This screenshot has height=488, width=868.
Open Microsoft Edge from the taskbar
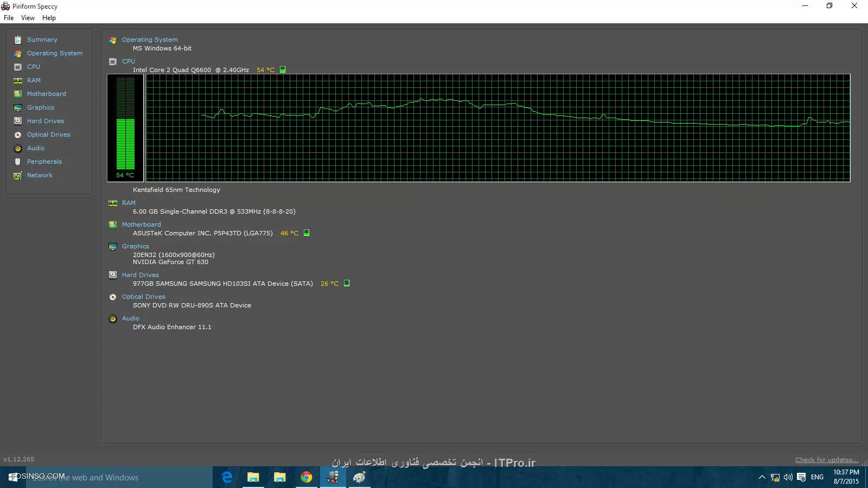pos(227,477)
